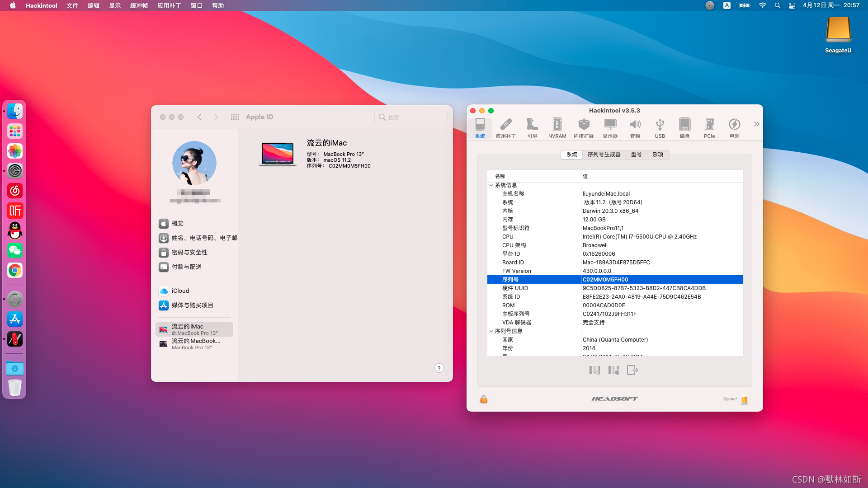868x488 pixels.
Task: Switch to the 型号 tab
Action: coord(637,155)
